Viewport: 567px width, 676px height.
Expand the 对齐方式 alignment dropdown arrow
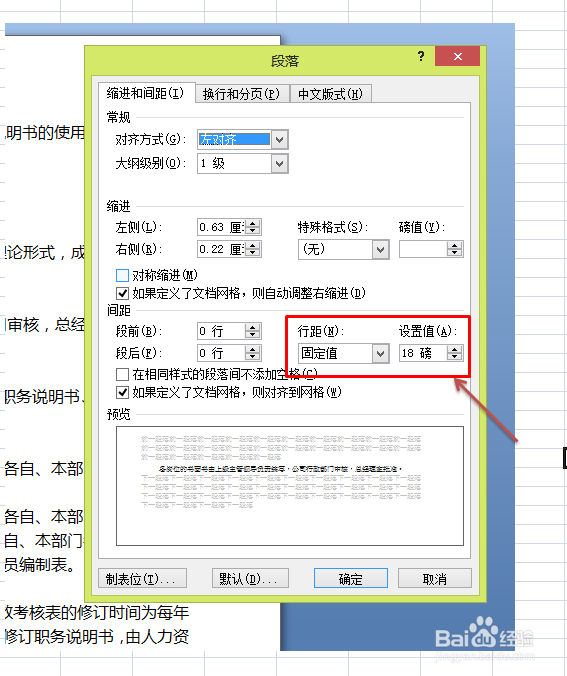pos(279,140)
